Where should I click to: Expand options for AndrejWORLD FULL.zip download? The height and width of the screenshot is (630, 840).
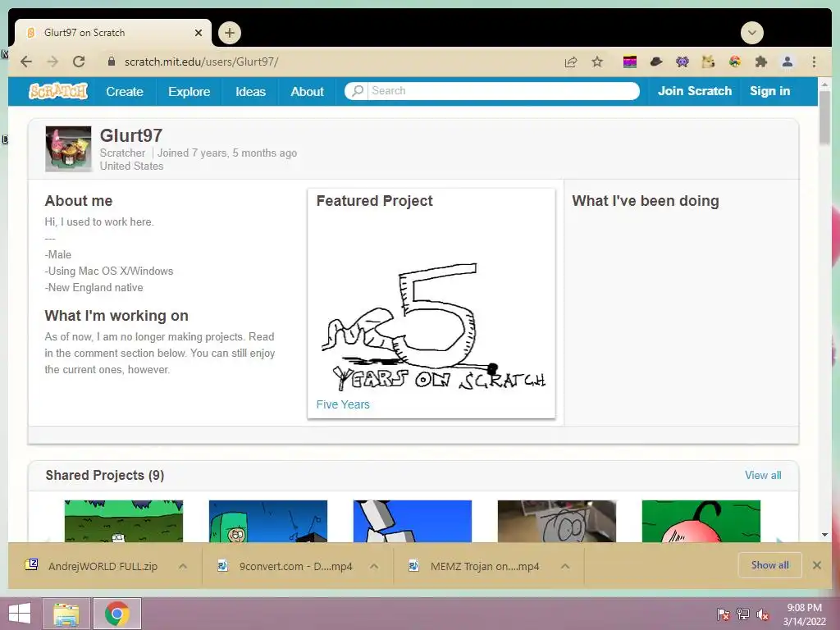click(183, 566)
